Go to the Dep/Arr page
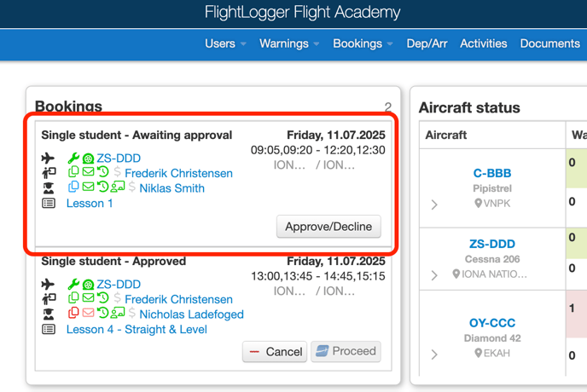Image resolution: width=587 pixels, height=392 pixels. click(427, 43)
